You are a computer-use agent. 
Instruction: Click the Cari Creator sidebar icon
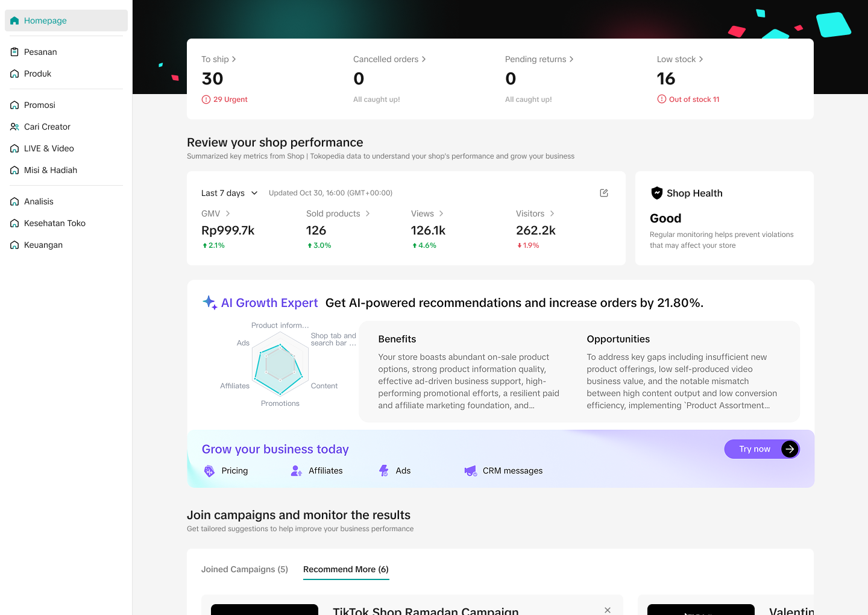[x=14, y=127]
